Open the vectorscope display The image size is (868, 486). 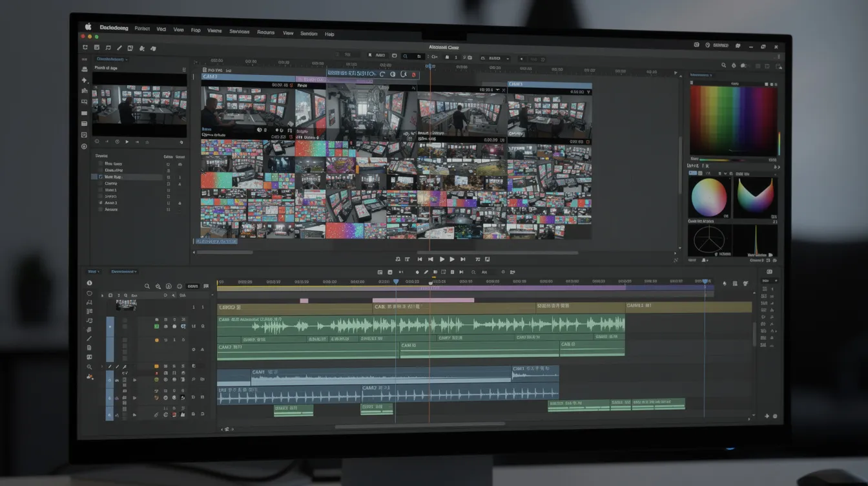point(709,240)
